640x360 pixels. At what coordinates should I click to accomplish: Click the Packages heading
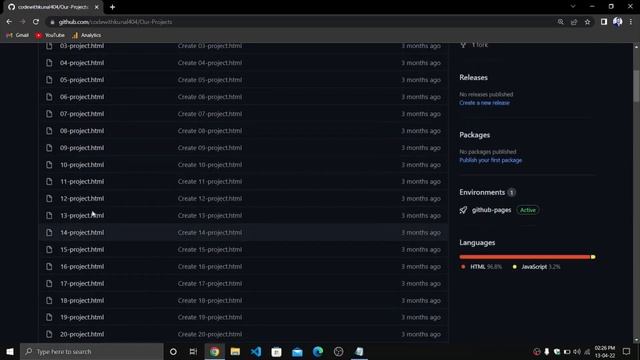tap(474, 135)
